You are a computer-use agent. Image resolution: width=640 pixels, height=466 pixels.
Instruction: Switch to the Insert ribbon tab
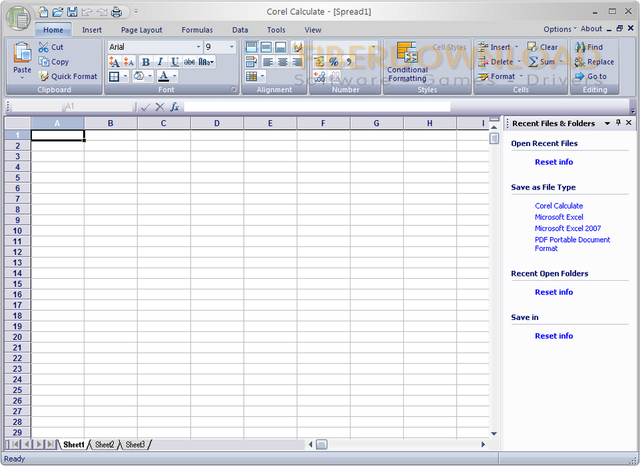(92, 30)
